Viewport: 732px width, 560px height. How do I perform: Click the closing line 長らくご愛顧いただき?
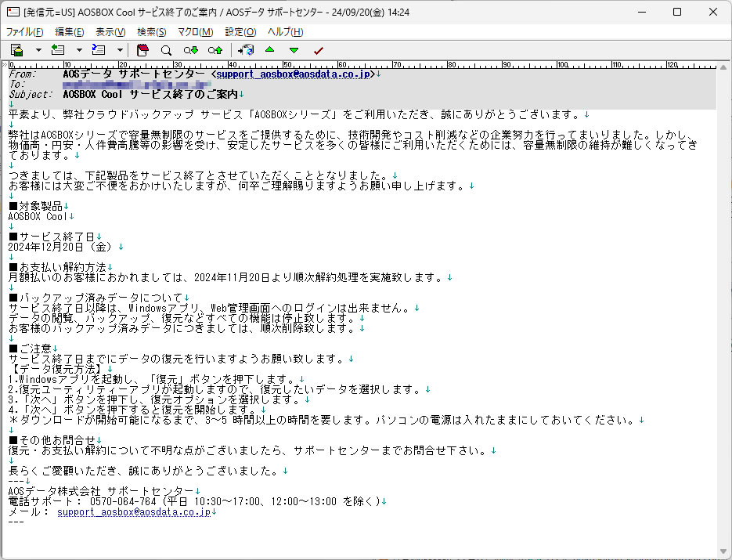point(145,471)
